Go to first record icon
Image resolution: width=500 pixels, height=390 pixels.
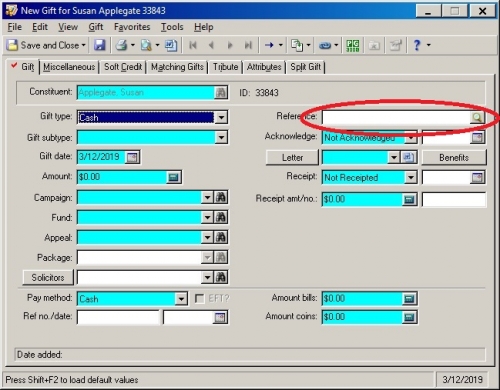[x=193, y=45]
